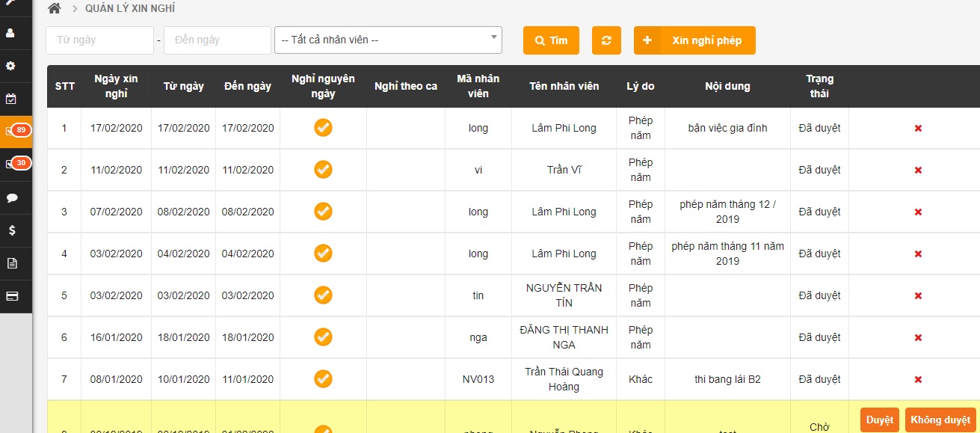Open the settings gear sidebar icon
980x433 pixels.
11,66
